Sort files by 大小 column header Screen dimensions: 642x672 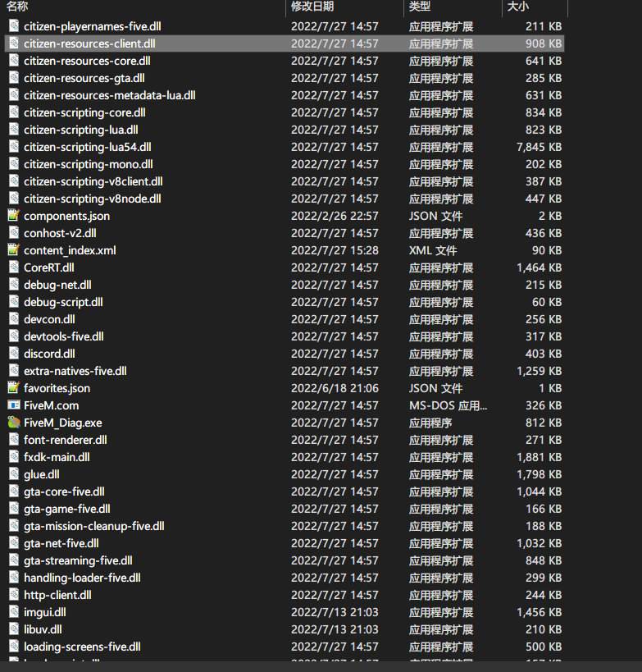tap(518, 6)
